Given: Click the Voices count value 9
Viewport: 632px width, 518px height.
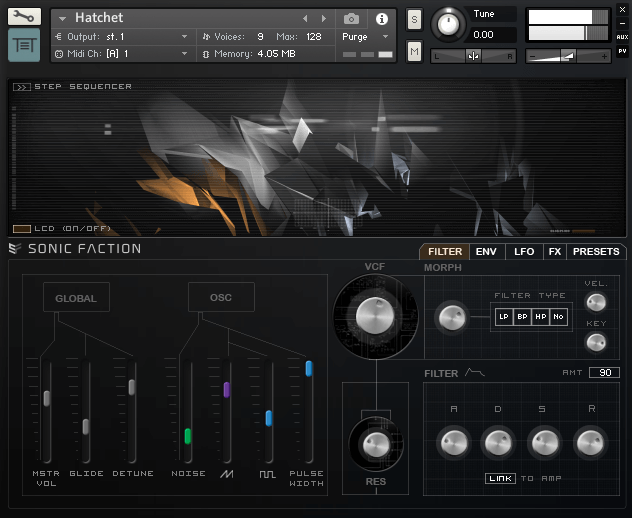Looking at the screenshot, I should pos(260,37).
